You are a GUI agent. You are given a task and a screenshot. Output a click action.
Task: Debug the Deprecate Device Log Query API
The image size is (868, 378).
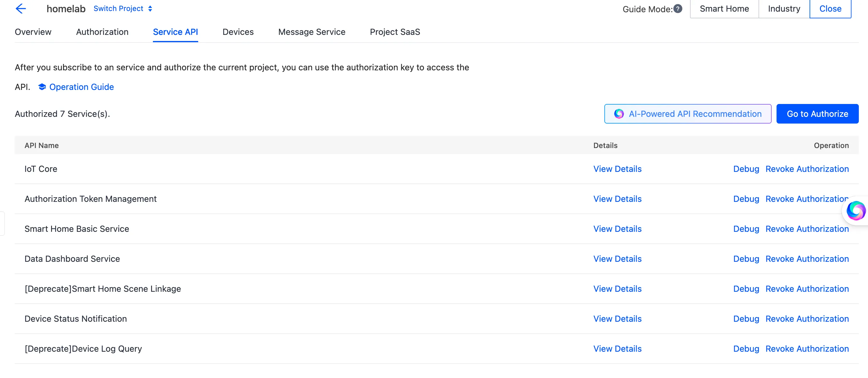746,349
